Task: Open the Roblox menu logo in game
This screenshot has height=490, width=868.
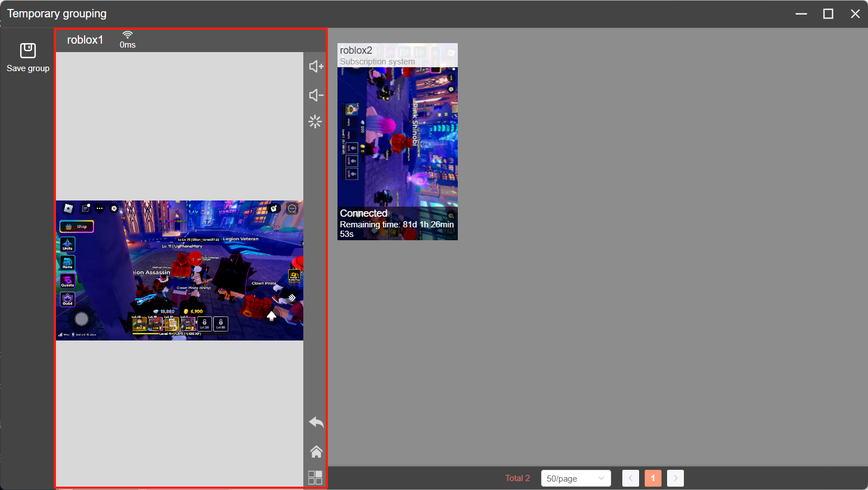Action: [68, 208]
